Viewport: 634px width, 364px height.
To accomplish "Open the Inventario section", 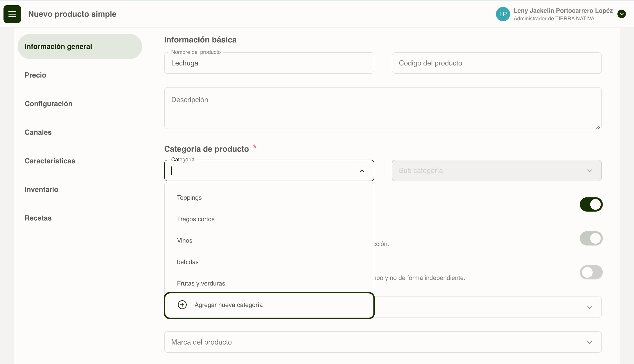I will [x=41, y=190].
